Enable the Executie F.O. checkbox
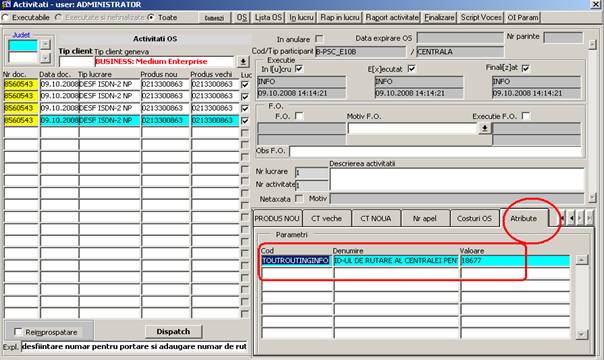 point(526,116)
